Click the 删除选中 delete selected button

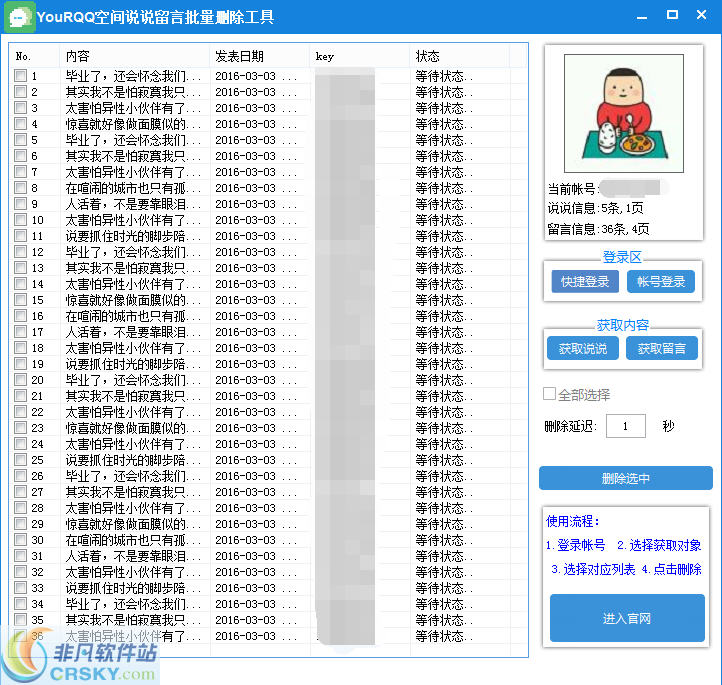click(626, 478)
